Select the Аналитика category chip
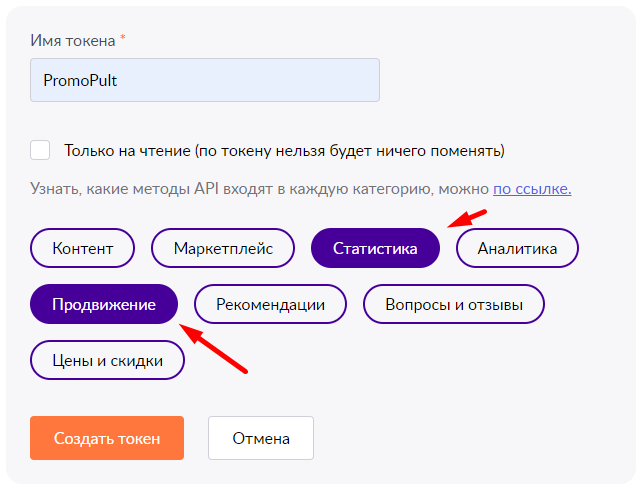Image resolution: width=643 pixels, height=489 pixels. point(517,248)
